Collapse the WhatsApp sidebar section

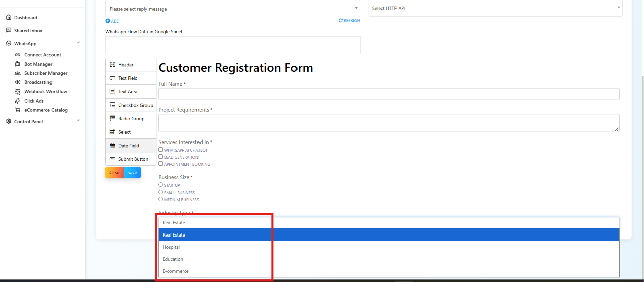(x=78, y=43)
